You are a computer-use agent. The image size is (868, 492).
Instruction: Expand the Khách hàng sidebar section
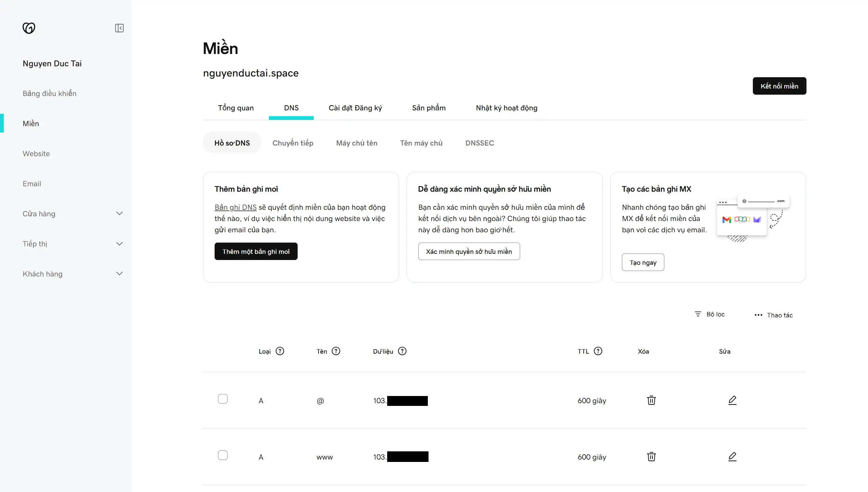coord(119,274)
